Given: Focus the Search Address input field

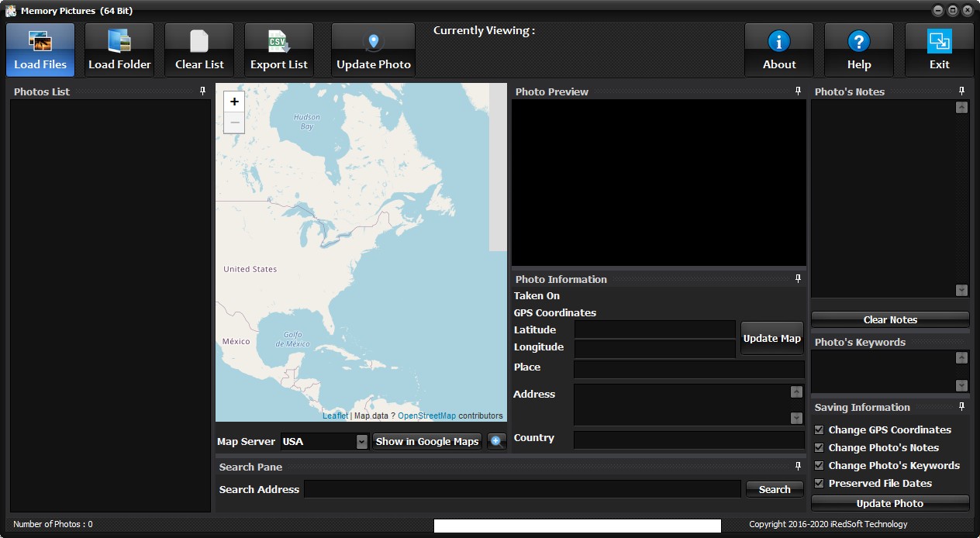Looking at the screenshot, I should 522,489.
